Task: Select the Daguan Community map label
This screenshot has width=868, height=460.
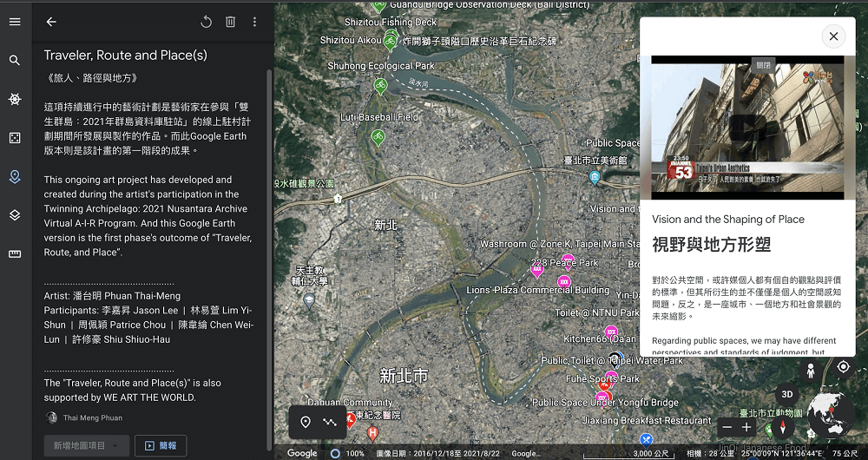Action: (x=350, y=403)
